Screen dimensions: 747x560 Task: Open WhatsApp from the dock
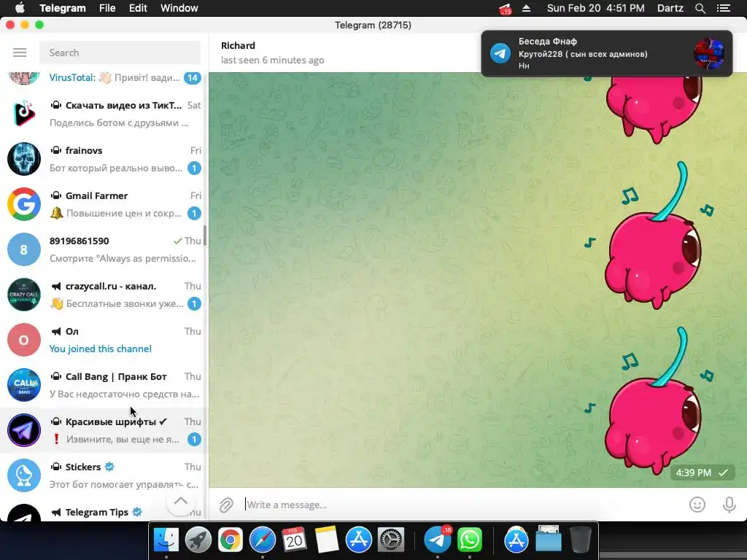tap(469, 540)
